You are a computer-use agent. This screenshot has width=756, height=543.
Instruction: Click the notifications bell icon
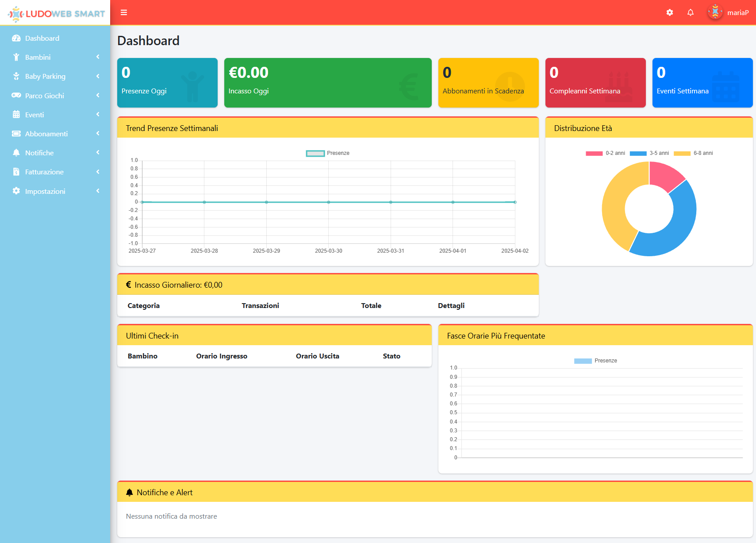[x=690, y=12]
